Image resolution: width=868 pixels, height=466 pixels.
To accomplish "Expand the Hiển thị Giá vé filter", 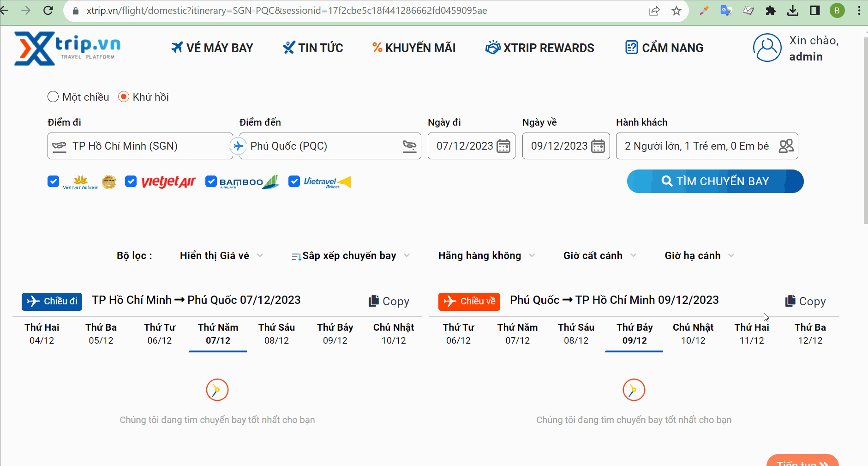I will pos(221,255).
